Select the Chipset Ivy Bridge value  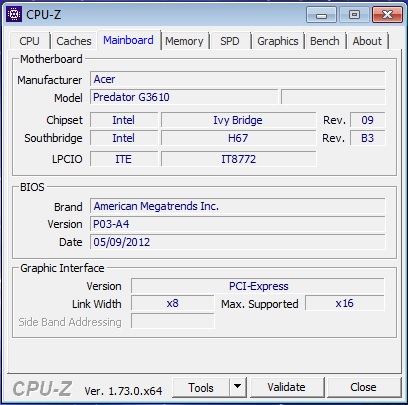click(x=238, y=120)
